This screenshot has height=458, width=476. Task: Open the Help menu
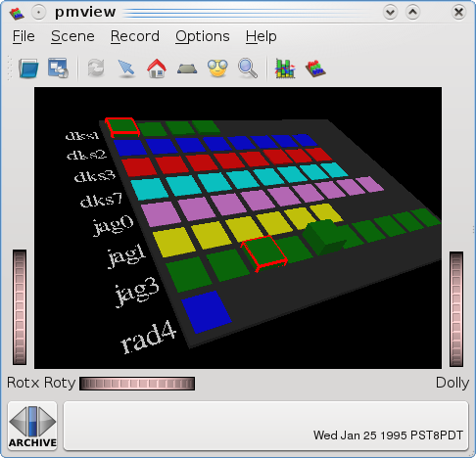point(262,36)
